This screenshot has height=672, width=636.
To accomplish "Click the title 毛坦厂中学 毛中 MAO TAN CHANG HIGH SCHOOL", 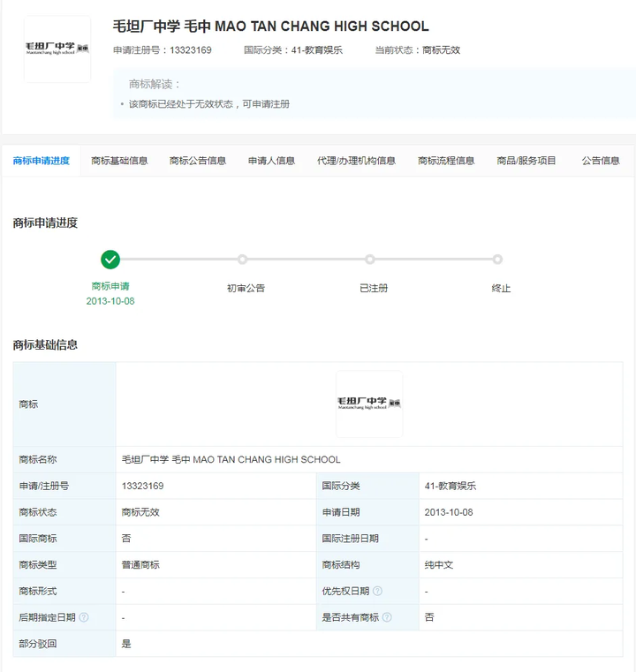I will pyautogui.click(x=271, y=26).
